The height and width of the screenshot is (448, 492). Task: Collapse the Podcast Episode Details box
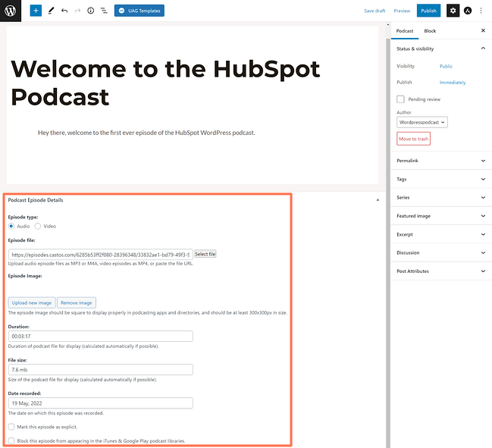pos(378,200)
